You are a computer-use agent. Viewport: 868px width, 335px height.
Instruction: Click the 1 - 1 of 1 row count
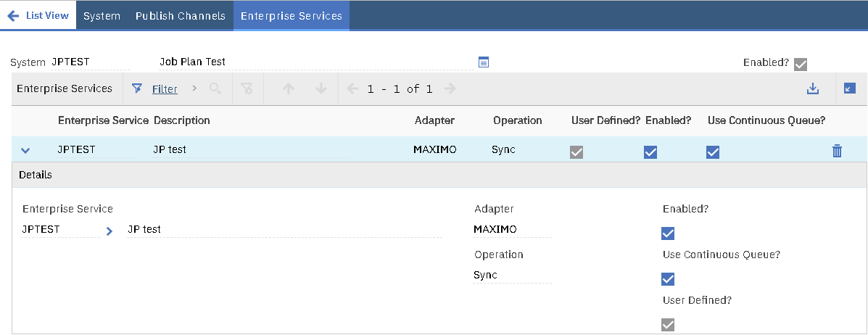[x=400, y=88]
